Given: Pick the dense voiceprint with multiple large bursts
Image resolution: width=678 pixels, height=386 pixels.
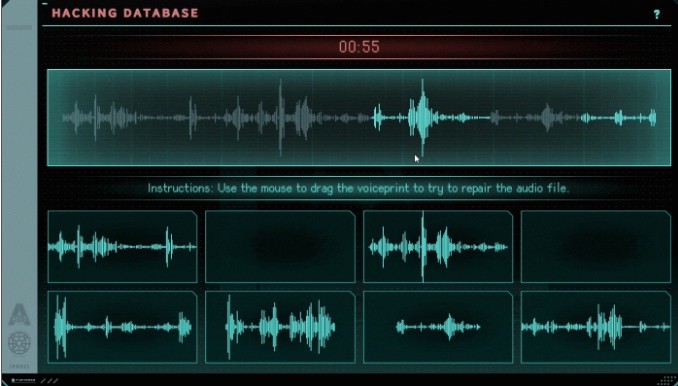Looking at the screenshot, I should point(280,327).
